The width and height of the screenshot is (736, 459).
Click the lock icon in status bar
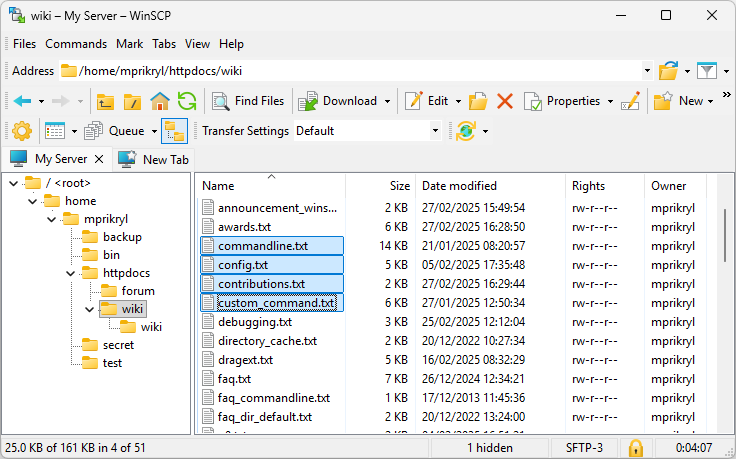[x=635, y=447]
